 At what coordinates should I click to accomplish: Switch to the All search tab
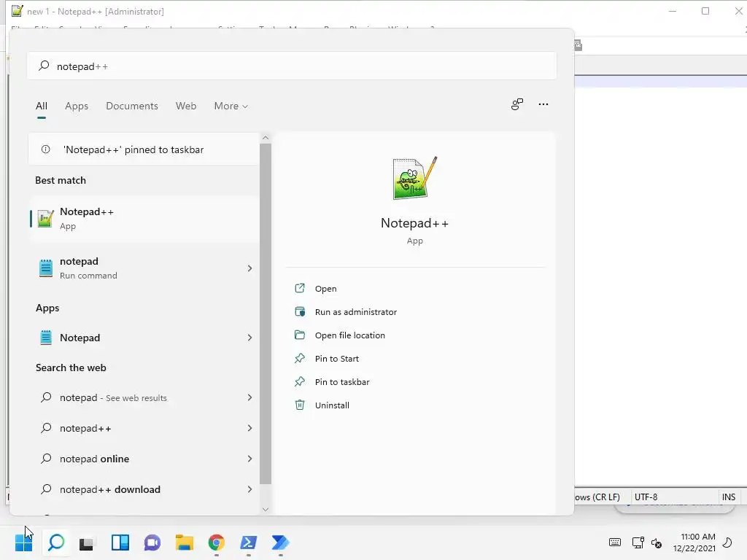[x=42, y=106]
